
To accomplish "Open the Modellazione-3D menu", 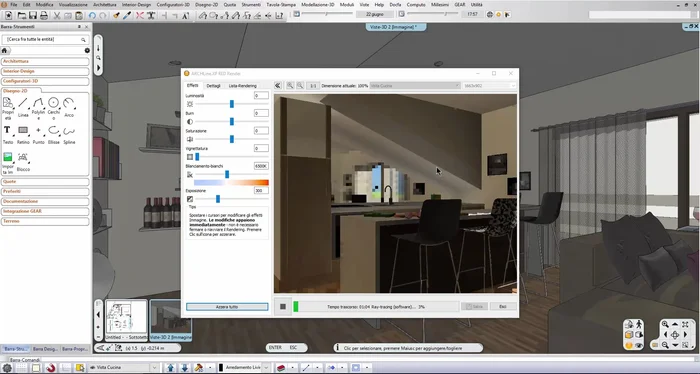I will coord(318,4).
